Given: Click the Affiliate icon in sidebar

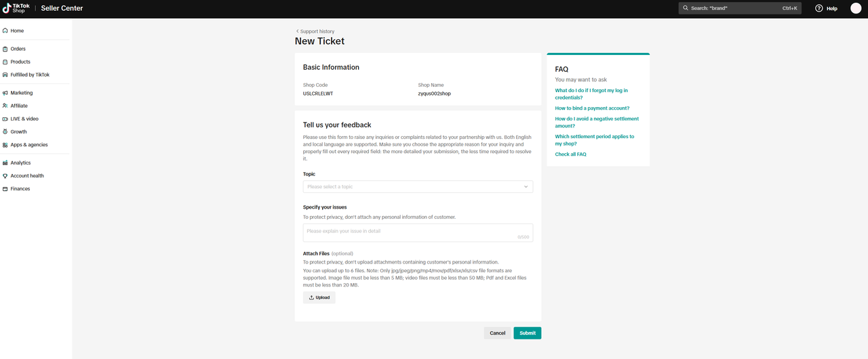Looking at the screenshot, I should click(5, 106).
